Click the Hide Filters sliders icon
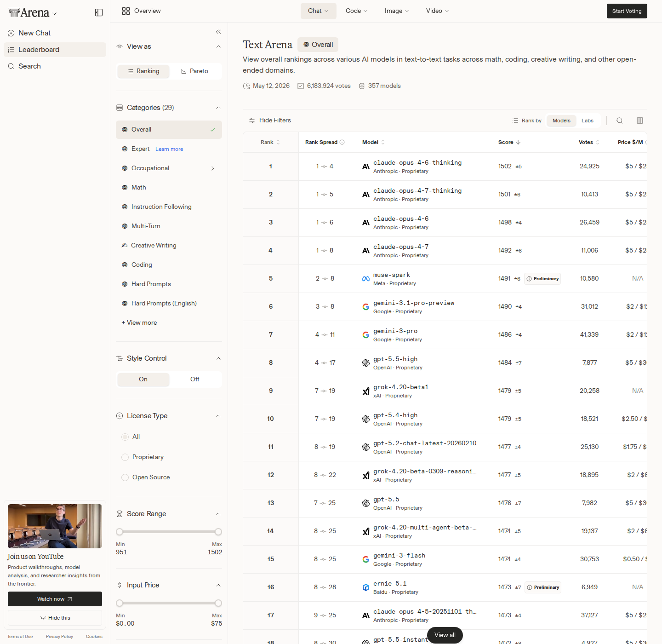The width and height of the screenshot is (662, 644). coord(252,121)
